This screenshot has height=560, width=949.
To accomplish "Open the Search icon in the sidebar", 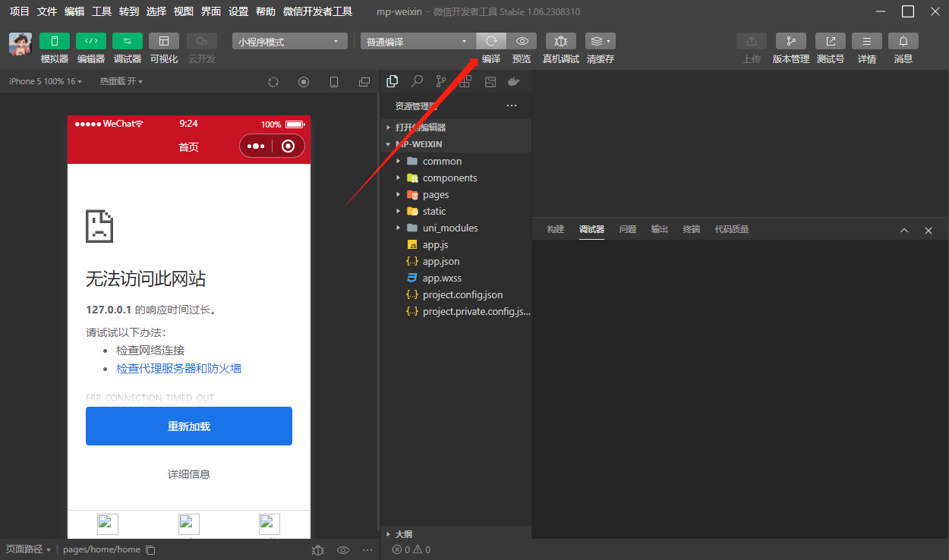I will click(417, 81).
